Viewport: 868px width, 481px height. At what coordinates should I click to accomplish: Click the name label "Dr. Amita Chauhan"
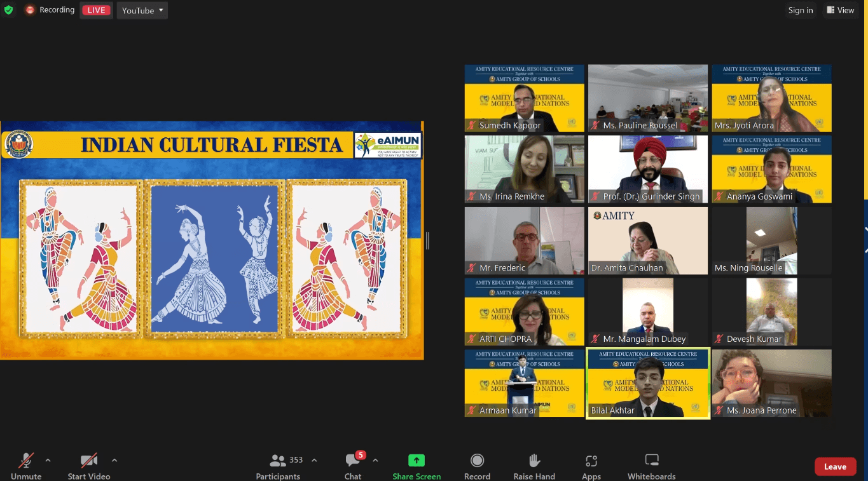click(627, 268)
